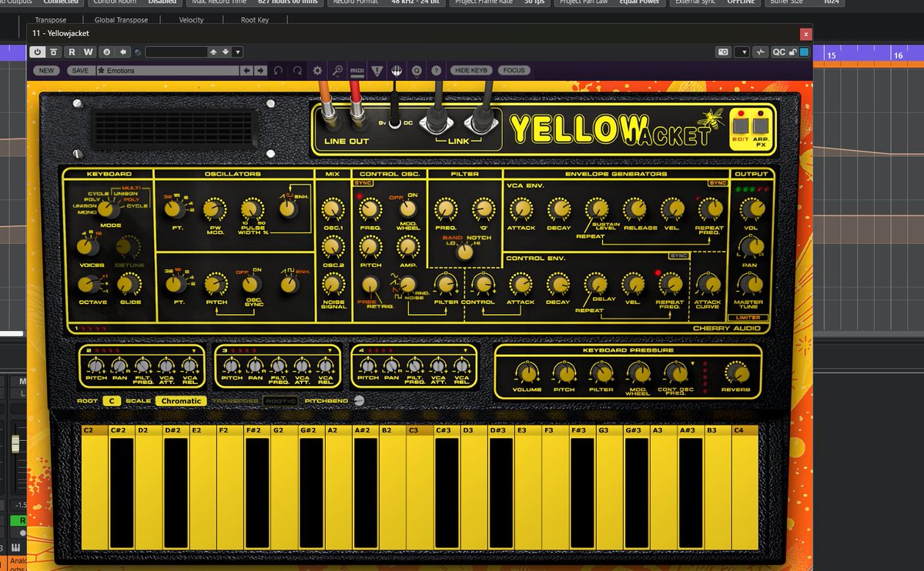Screen dimensions: 924x571
Task: Select the Global Transpose tab in Cubase
Action: (x=120, y=20)
